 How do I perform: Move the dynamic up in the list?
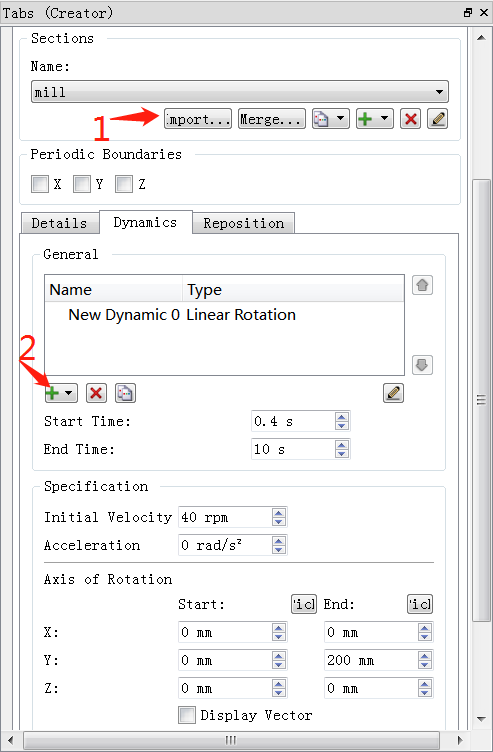(422, 285)
